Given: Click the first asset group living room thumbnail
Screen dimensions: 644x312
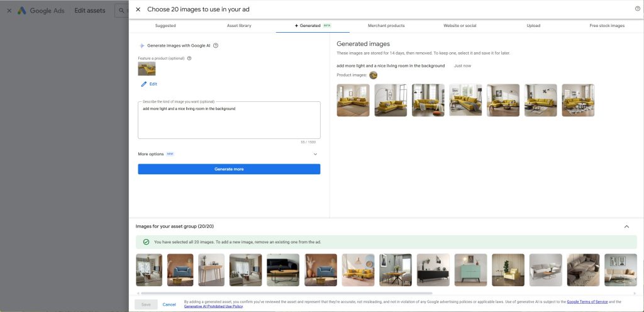Looking at the screenshot, I should coord(149,270).
